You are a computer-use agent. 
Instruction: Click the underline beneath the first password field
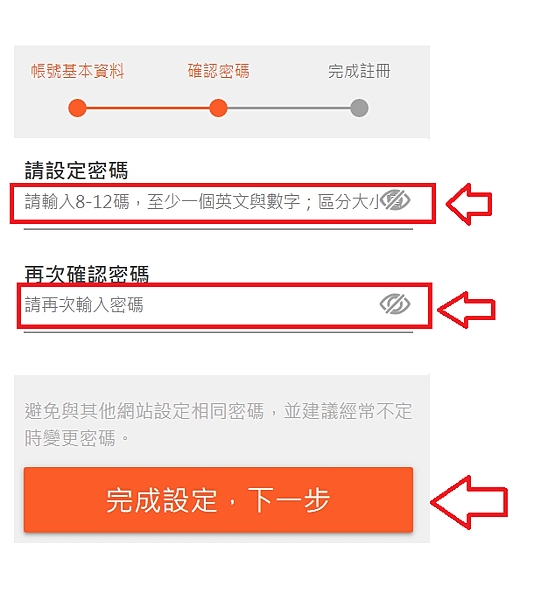(x=218, y=229)
